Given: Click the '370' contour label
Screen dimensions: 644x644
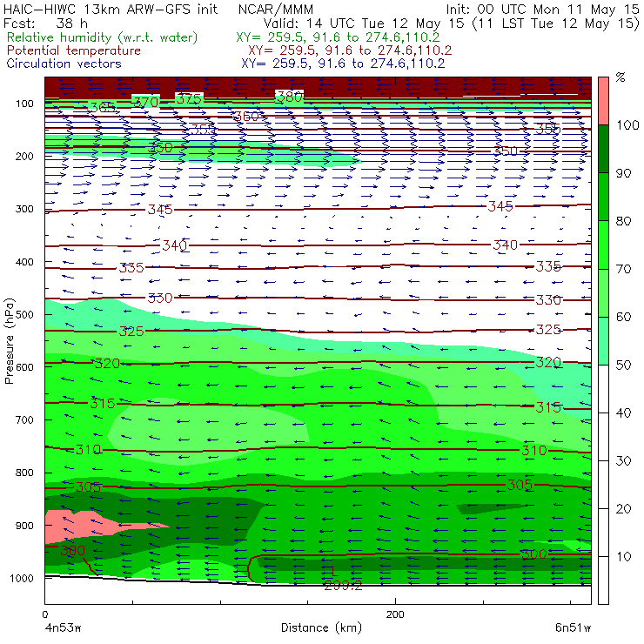Looking at the screenshot, I should pos(146,102).
